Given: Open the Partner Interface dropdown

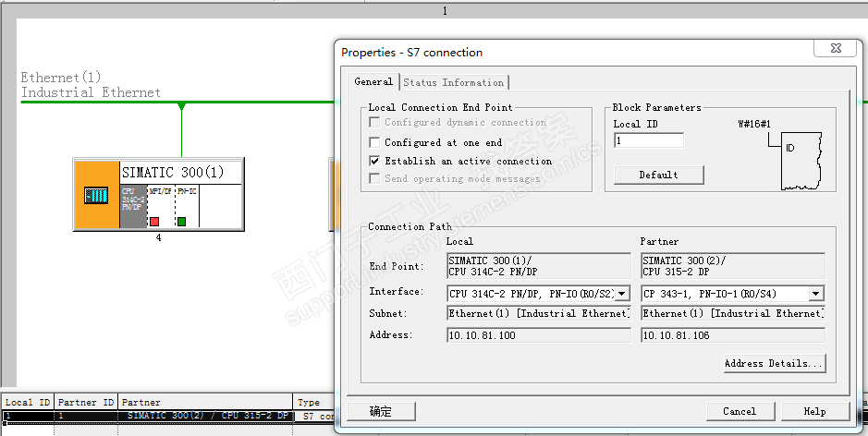Looking at the screenshot, I should 816,294.
